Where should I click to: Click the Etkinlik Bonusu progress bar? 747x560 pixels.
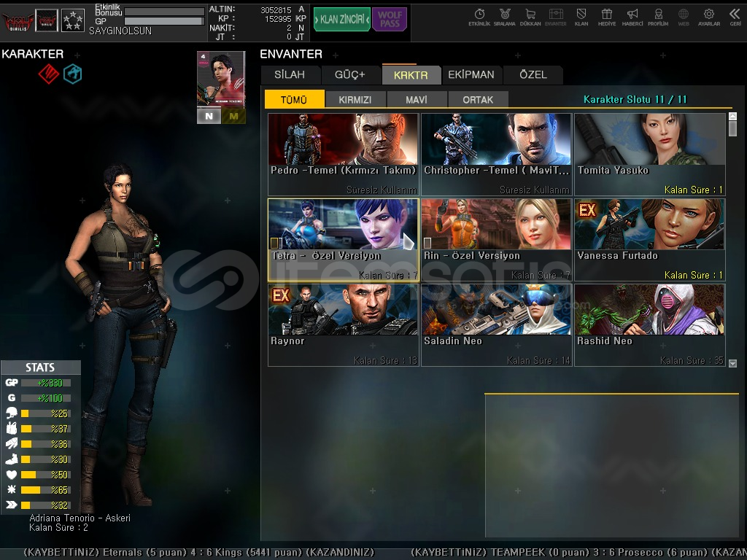coord(164,12)
